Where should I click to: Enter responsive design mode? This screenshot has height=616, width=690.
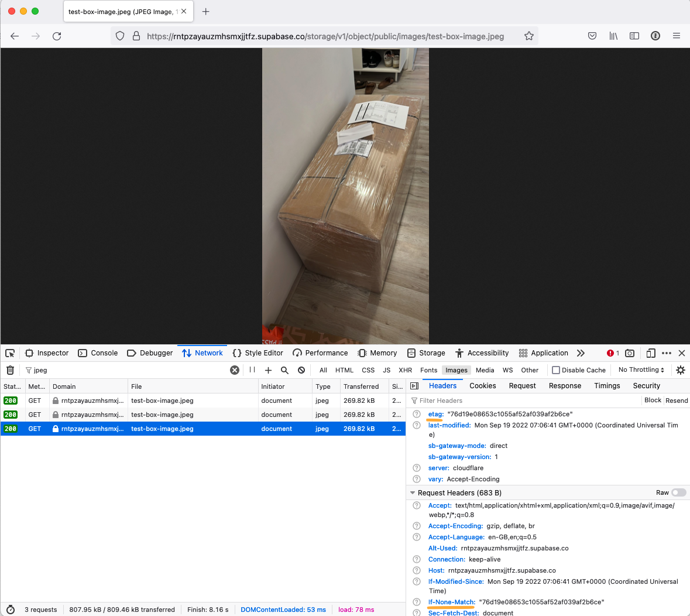(651, 353)
